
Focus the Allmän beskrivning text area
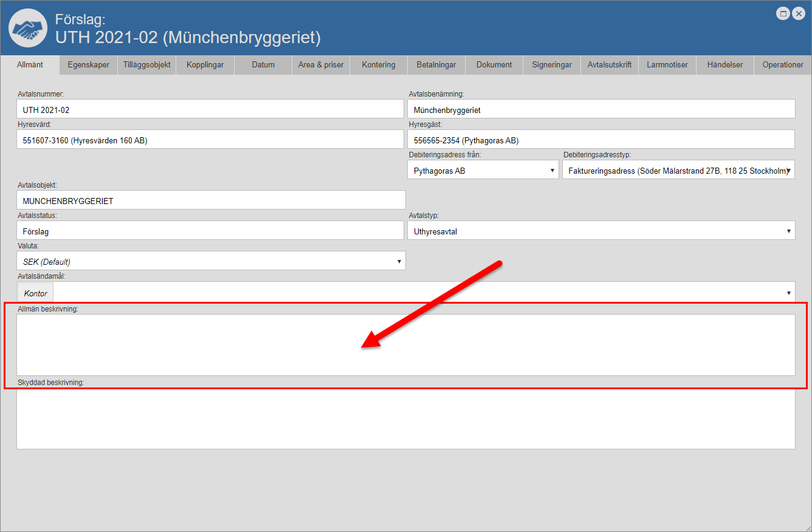point(405,344)
